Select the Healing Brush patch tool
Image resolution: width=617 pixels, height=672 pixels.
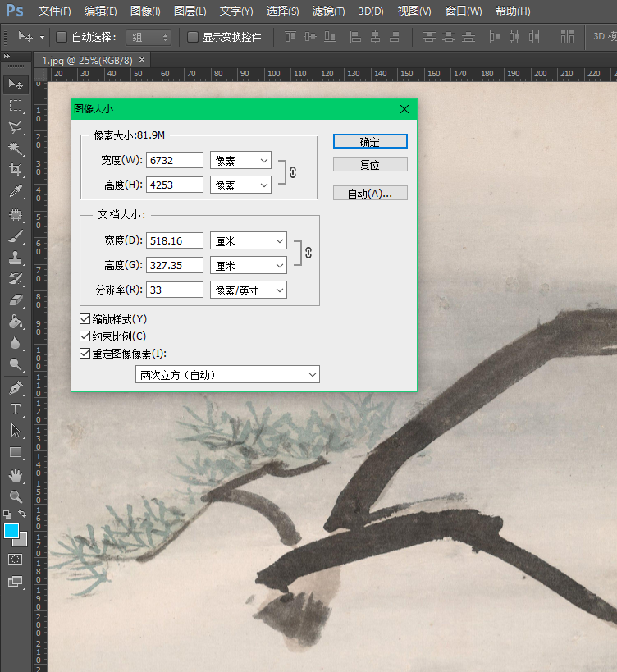(x=16, y=215)
